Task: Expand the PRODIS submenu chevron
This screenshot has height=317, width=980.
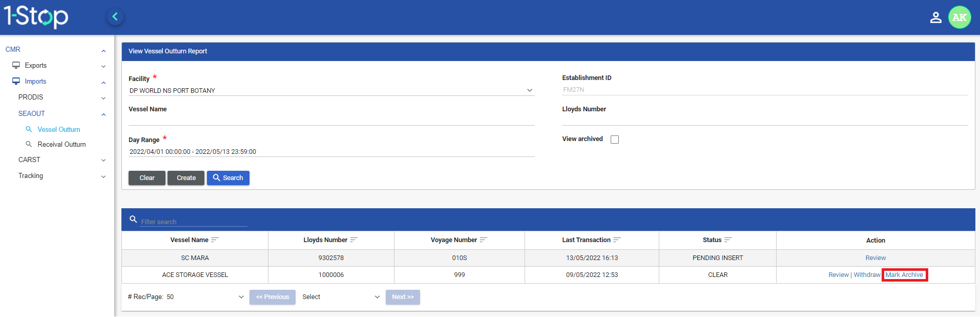Action: 103,98
